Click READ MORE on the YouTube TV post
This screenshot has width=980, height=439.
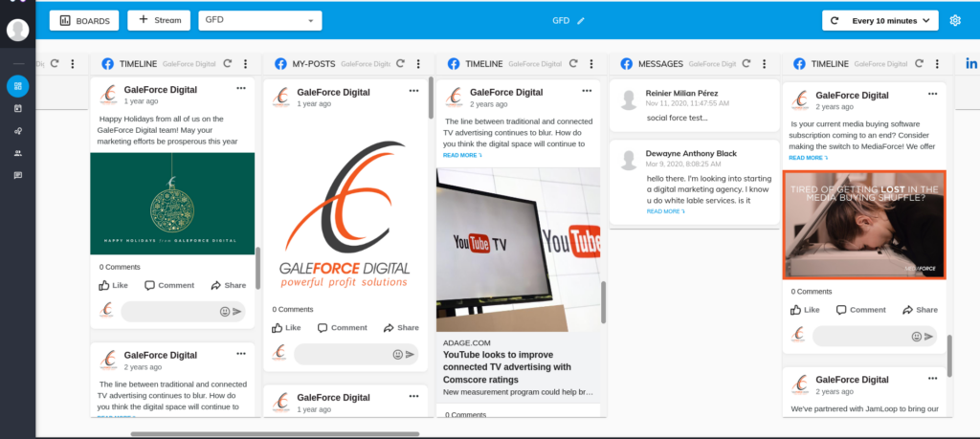click(x=462, y=155)
